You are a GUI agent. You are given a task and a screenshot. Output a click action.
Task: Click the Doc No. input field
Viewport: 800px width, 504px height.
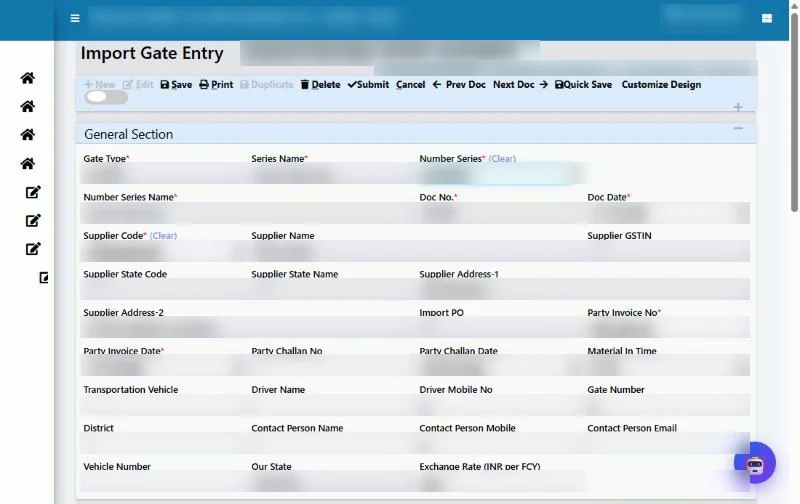point(499,213)
